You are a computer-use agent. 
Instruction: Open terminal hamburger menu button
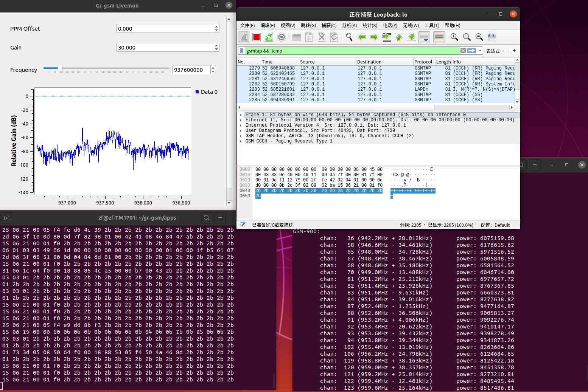pyautogui.click(x=220, y=217)
